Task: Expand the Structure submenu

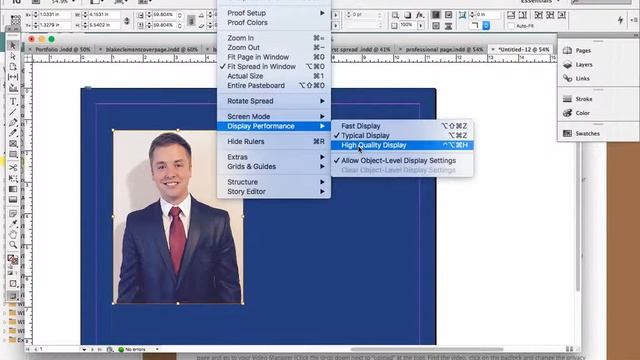Action: [274, 182]
